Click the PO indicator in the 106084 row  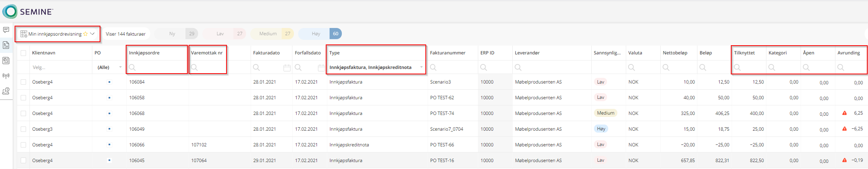click(109, 82)
